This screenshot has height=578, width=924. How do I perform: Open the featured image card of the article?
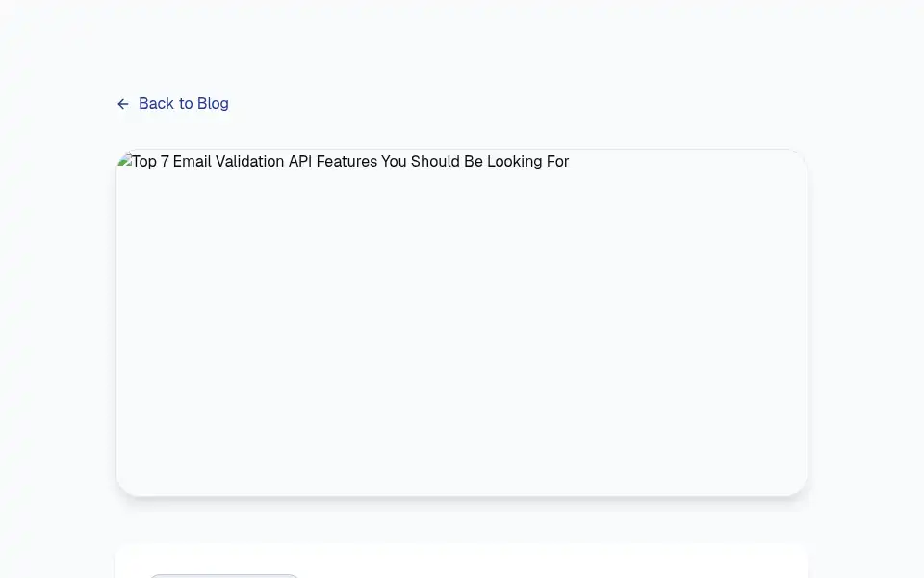pyautogui.click(x=462, y=324)
